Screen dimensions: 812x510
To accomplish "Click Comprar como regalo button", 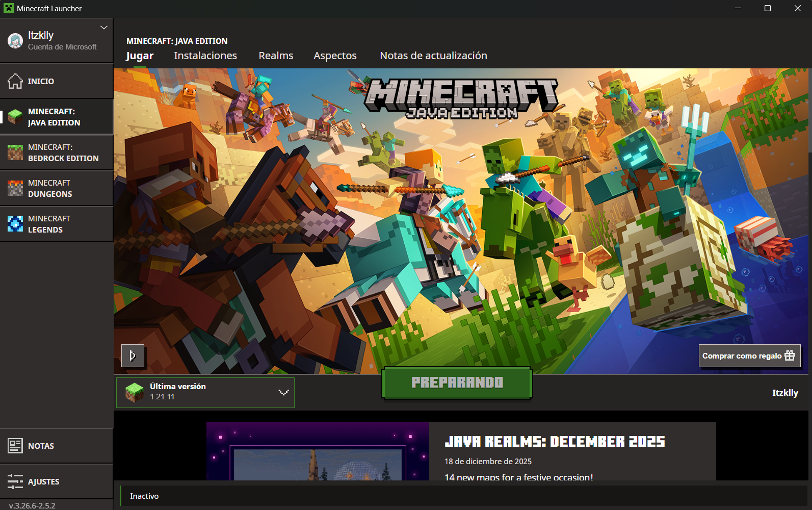I will [x=749, y=355].
